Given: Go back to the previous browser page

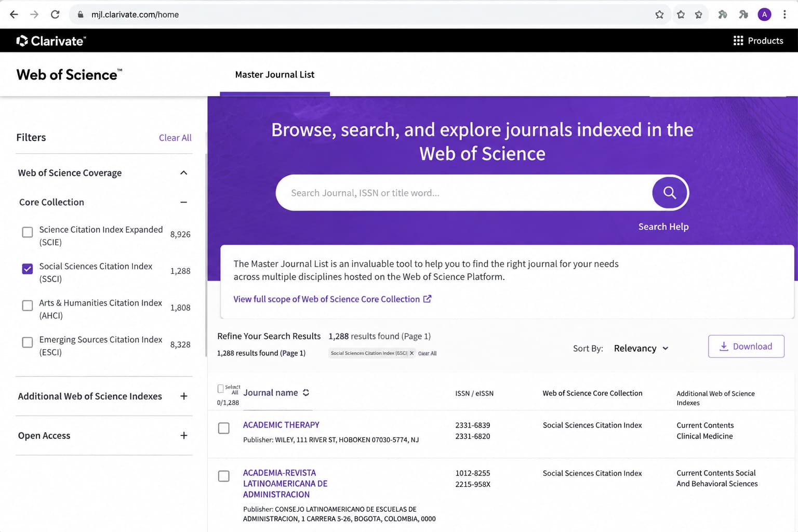Looking at the screenshot, I should 14,15.
